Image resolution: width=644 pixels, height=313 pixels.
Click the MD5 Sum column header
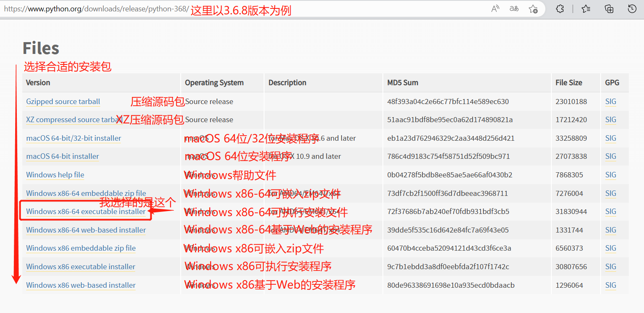403,83
